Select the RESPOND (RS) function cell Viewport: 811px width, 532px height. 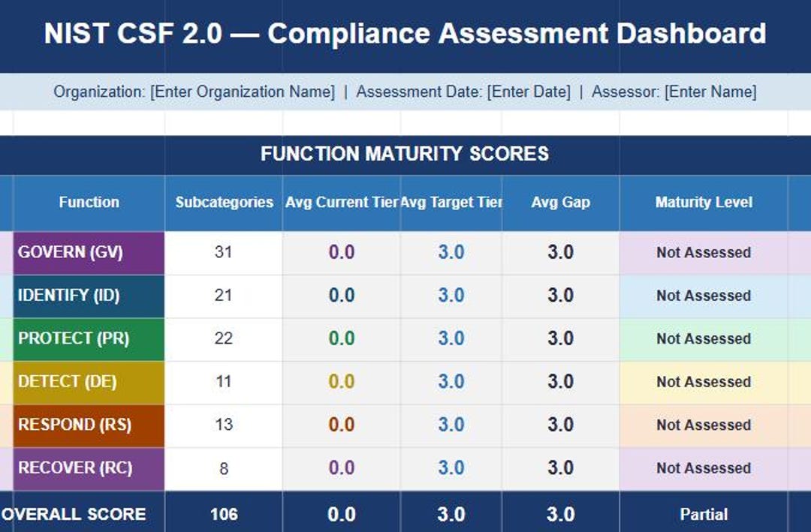[x=89, y=425]
